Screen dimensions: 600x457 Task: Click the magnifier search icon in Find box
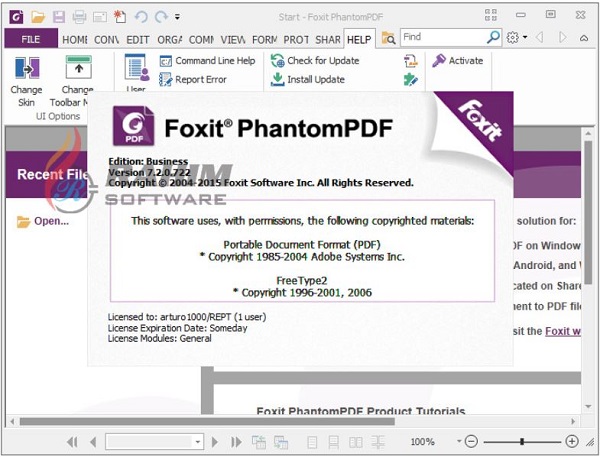[x=494, y=37]
